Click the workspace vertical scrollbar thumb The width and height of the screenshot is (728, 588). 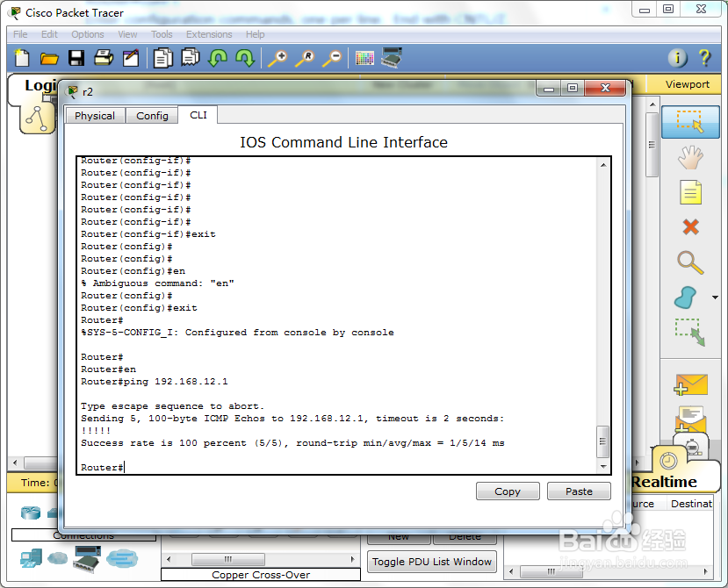point(652,144)
